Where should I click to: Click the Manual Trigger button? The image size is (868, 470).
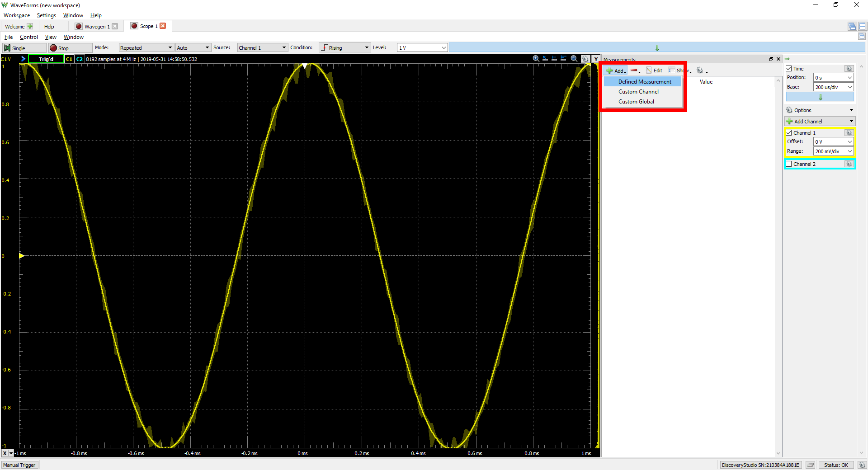(19, 465)
